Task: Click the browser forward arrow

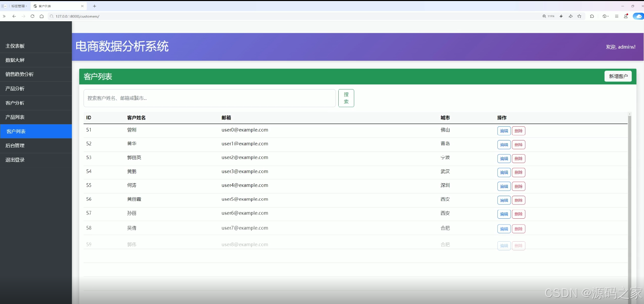Action: [23, 16]
